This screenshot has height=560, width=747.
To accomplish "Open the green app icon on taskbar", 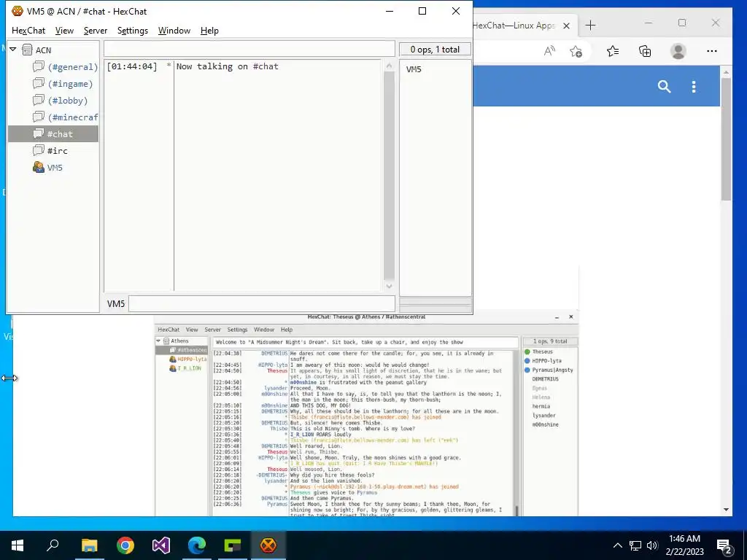I will (233, 545).
